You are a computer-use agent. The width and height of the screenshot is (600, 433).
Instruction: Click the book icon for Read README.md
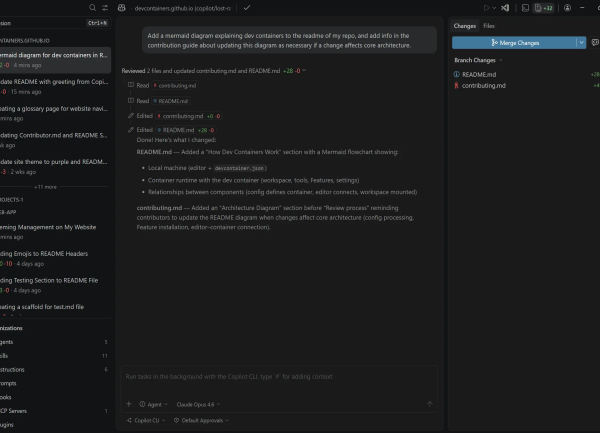point(131,100)
